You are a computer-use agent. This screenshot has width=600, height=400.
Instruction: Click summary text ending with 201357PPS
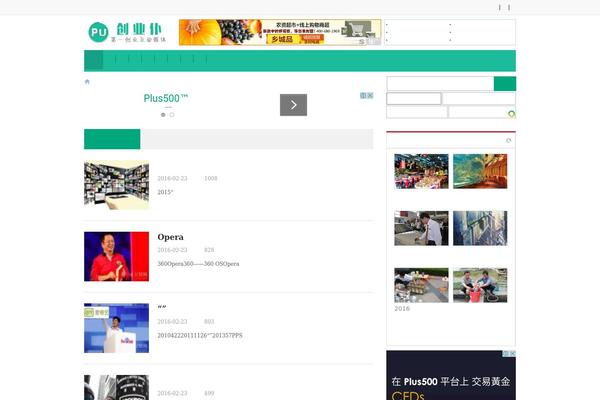pos(200,335)
